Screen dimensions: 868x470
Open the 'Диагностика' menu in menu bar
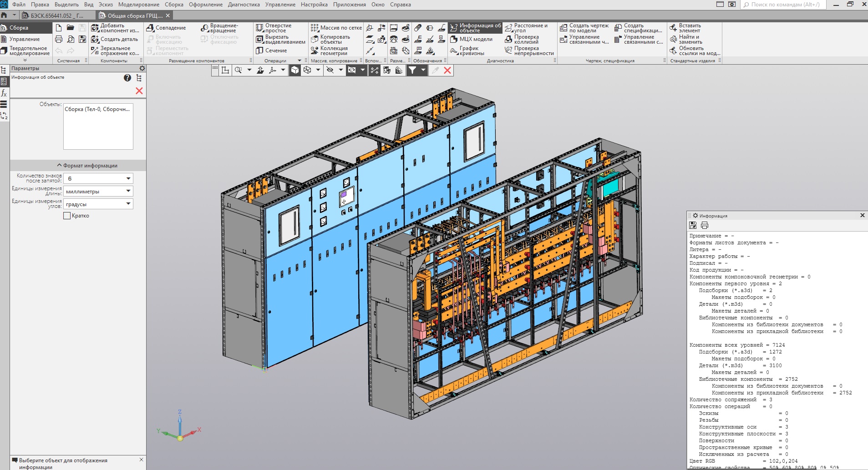pyautogui.click(x=244, y=5)
